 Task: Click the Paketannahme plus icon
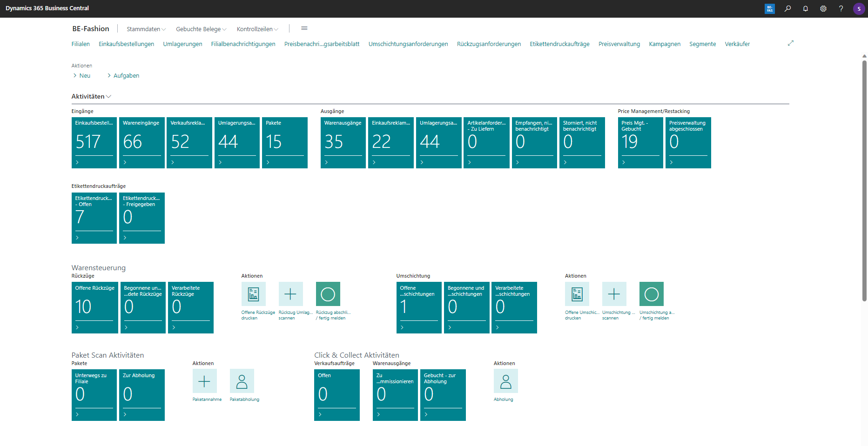click(x=204, y=381)
